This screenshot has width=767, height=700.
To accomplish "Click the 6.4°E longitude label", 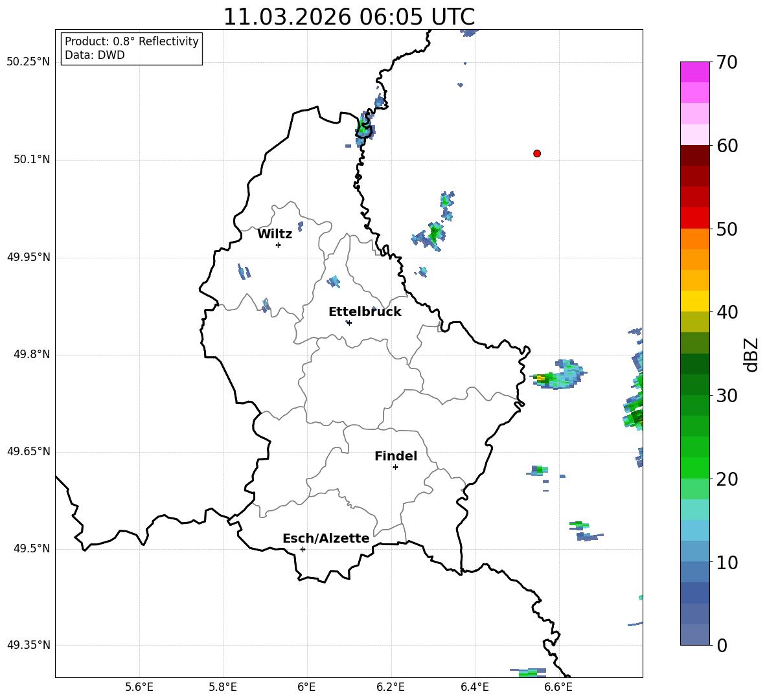I will pos(474,687).
